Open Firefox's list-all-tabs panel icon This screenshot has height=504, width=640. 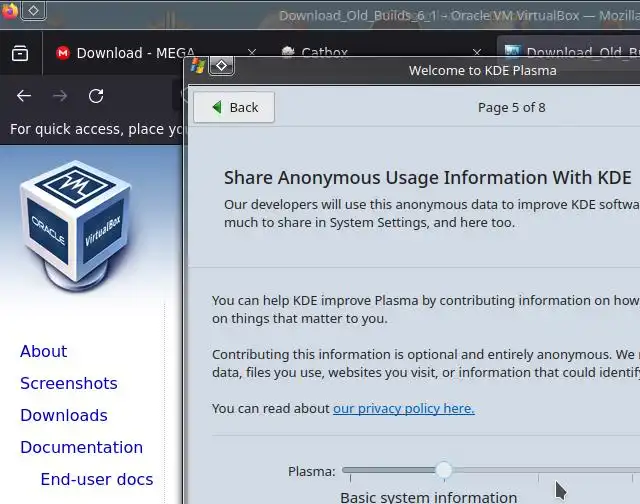coord(20,53)
